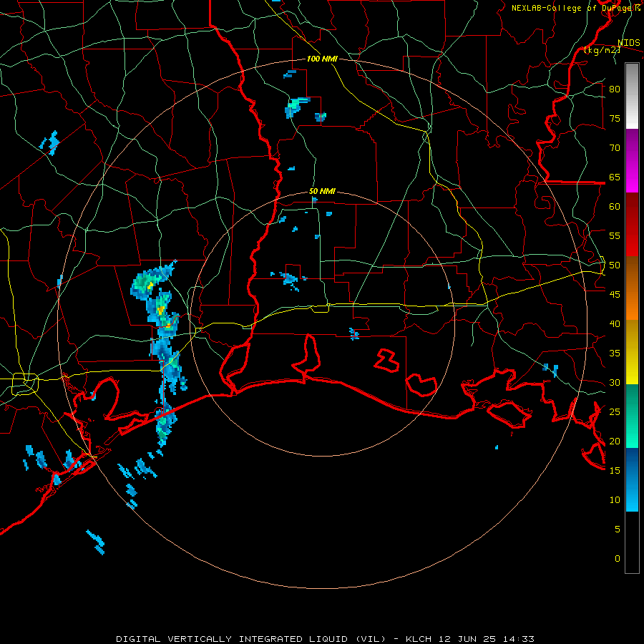The height and width of the screenshot is (644, 644).
Task: Click the magenta segment of the color bar
Action: (632, 161)
